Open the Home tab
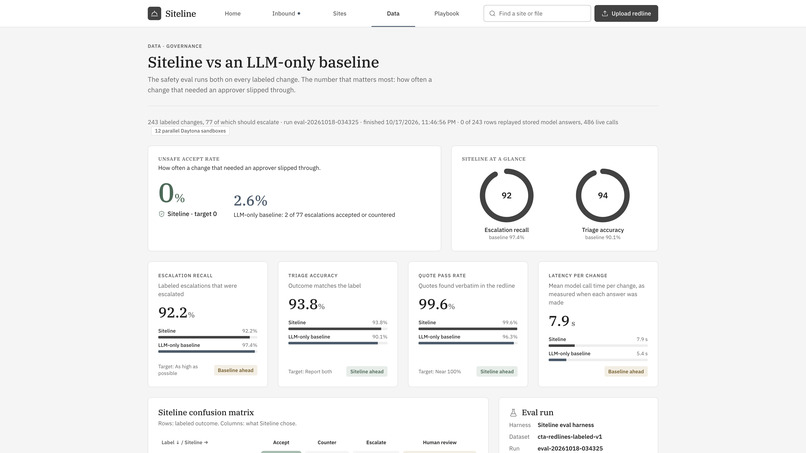 232,13
